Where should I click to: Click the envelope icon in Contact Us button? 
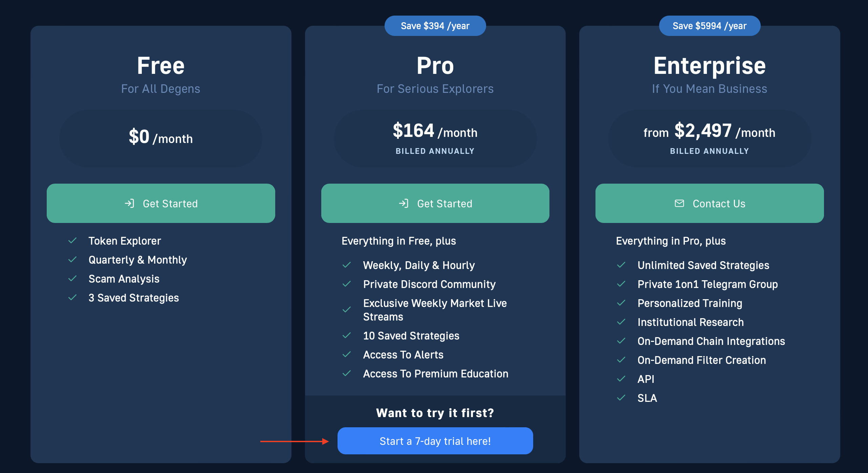tap(679, 203)
